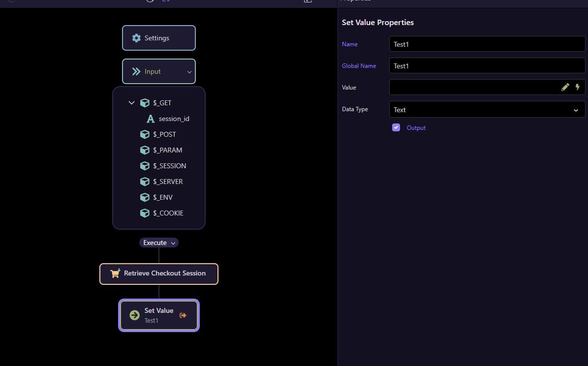Click the Name input field
588x366 pixels.
487,44
